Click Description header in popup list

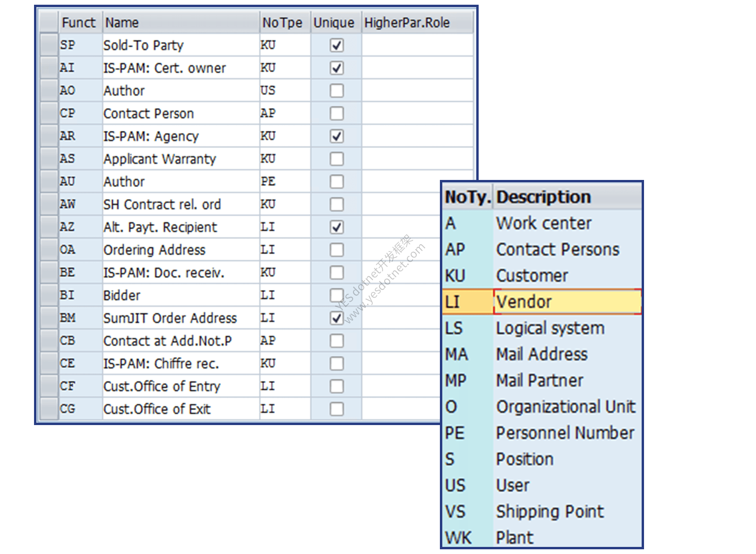(567, 196)
